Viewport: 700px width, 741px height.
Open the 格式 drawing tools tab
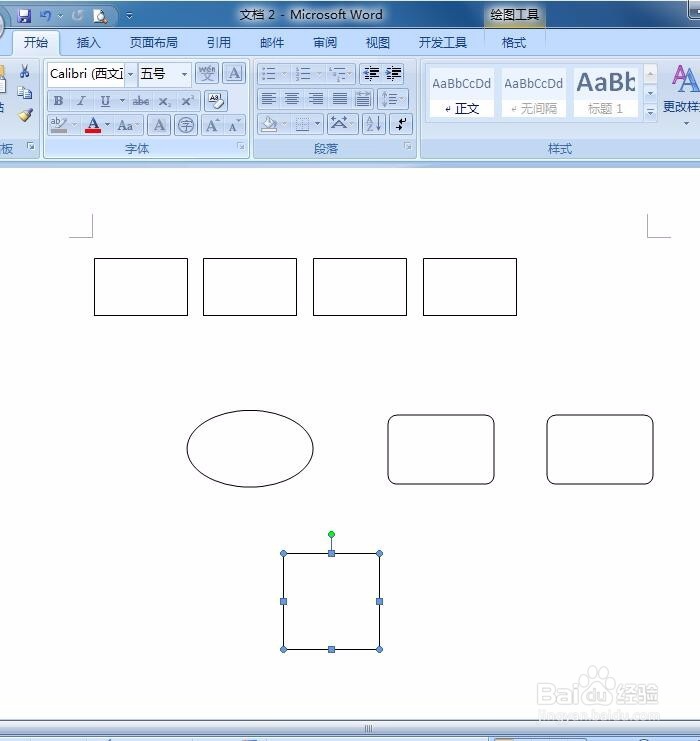coord(514,43)
